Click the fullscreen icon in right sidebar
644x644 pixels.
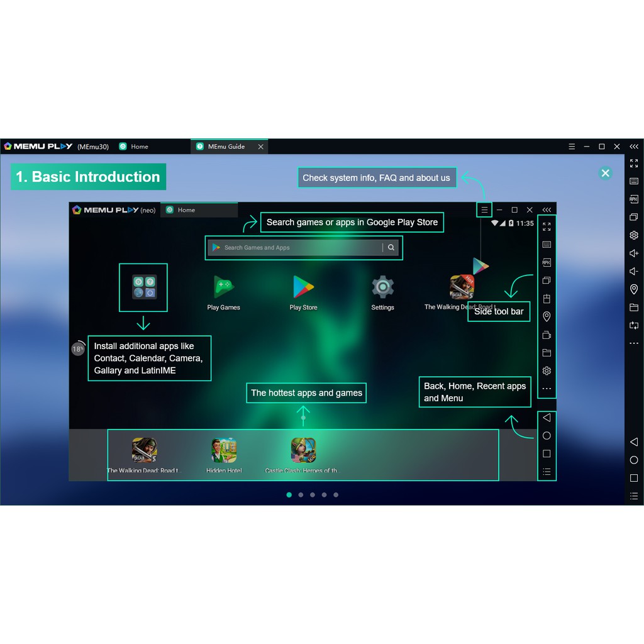[x=634, y=163]
